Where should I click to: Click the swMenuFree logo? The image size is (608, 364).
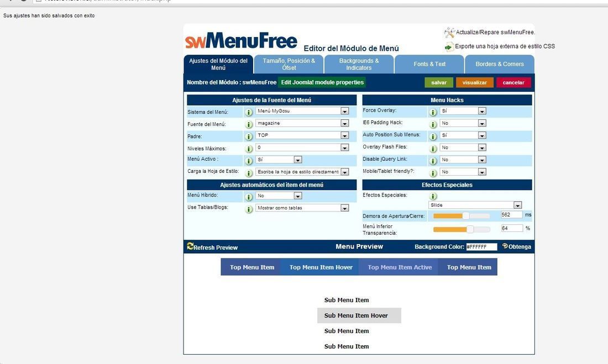(x=241, y=41)
